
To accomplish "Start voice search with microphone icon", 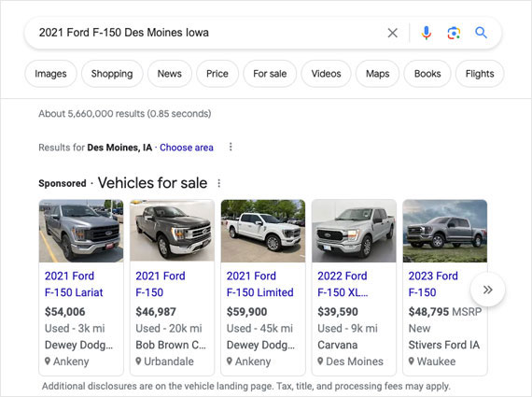I will click(x=427, y=33).
